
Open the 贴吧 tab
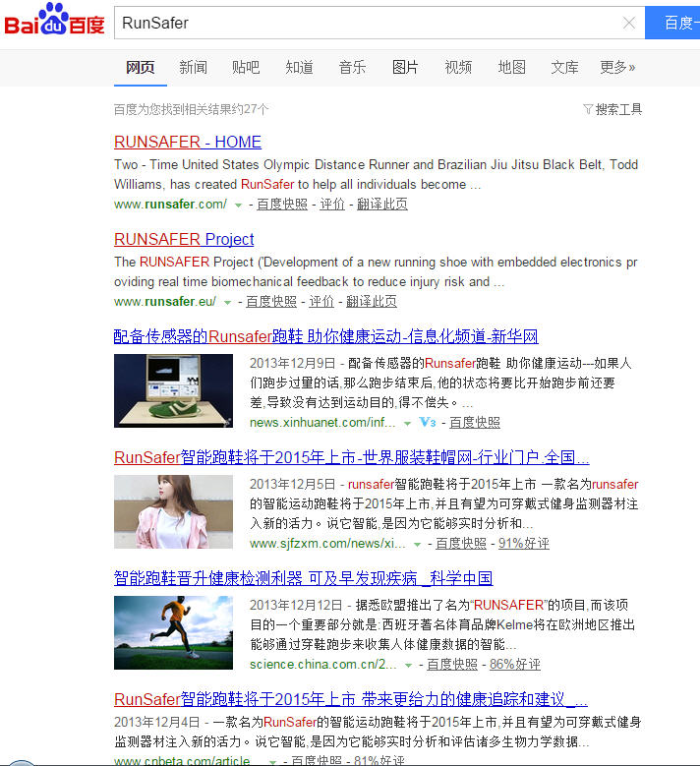(246, 68)
